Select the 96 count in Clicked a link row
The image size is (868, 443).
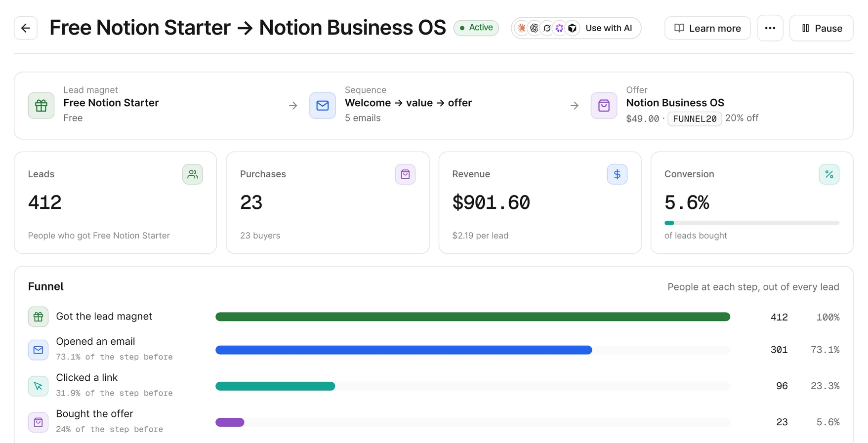click(x=782, y=386)
